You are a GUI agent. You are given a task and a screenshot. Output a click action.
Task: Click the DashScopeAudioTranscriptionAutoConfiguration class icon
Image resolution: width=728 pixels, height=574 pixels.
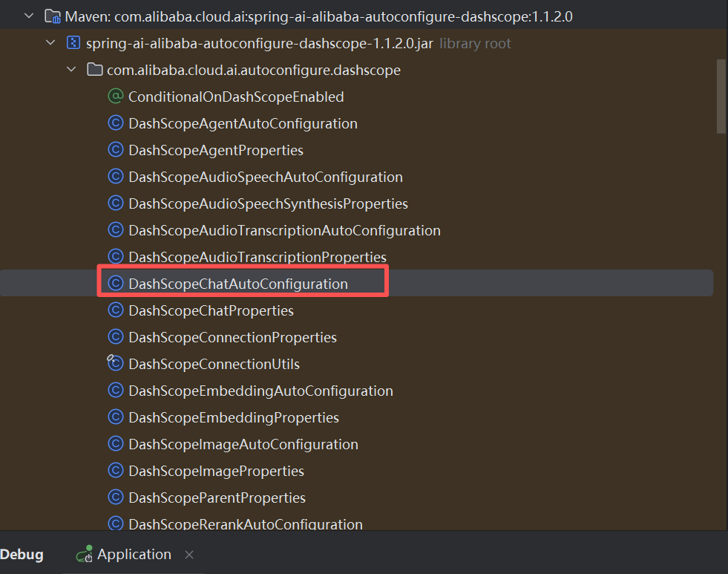pos(116,230)
